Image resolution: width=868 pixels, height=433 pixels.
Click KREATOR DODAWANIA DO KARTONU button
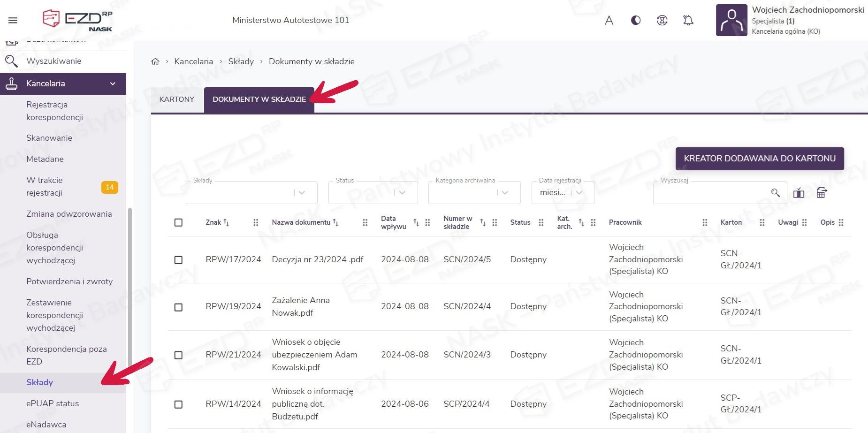tap(759, 159)
